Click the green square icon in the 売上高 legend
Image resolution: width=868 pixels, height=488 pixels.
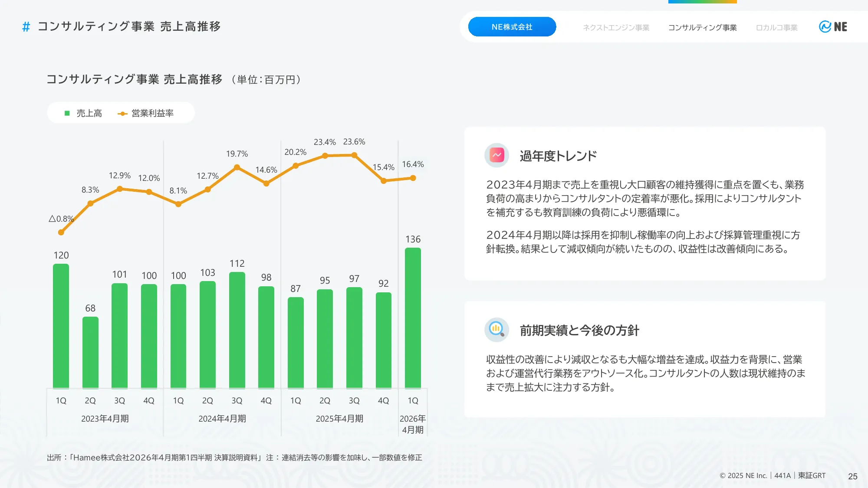click(x=66, y=113)
